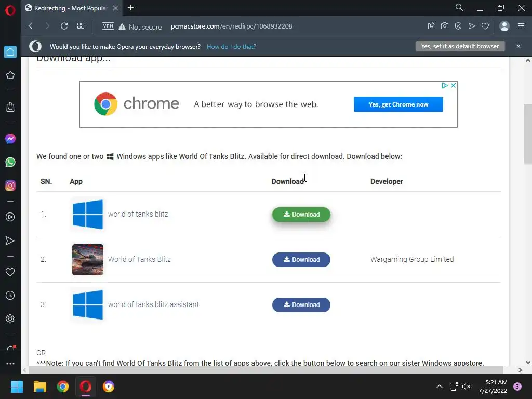Open the ad blocker shield icon
The image size is (532, 399).
(x=458, y=26)
